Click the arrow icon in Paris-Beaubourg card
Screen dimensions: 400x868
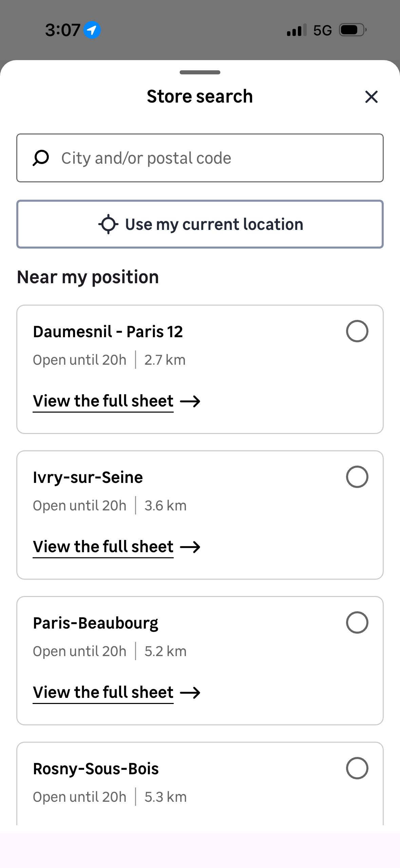tap(190, 693)
